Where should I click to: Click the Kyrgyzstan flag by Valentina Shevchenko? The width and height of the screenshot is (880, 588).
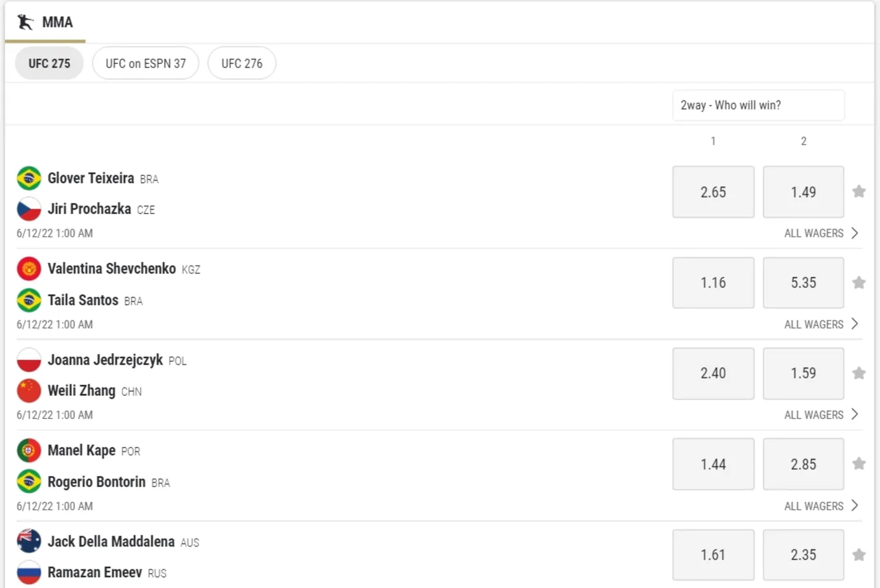tap(29, 268)
